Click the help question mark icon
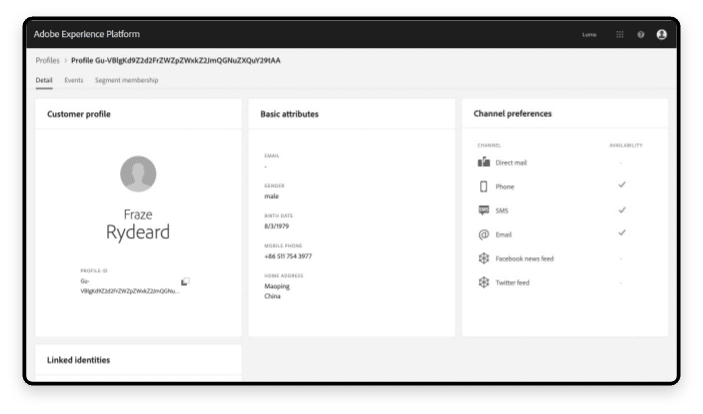 pyautogui.click(x=641, y=34)
